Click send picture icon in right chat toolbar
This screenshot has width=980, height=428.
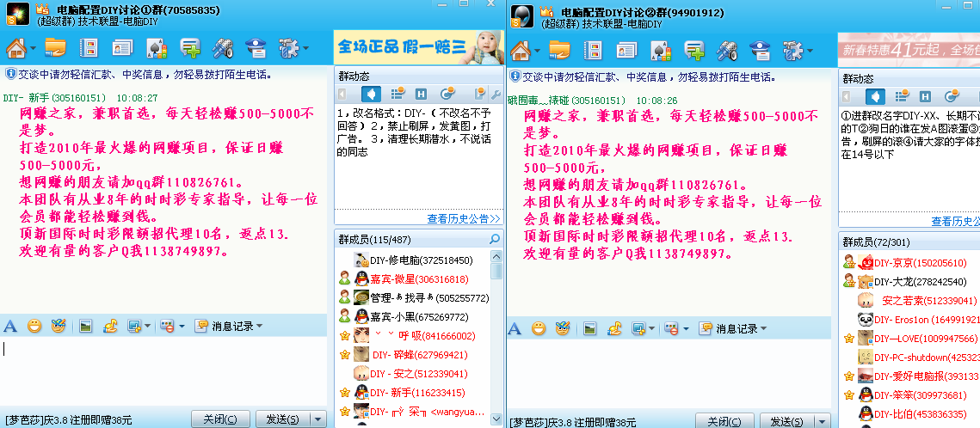(589, 327)
